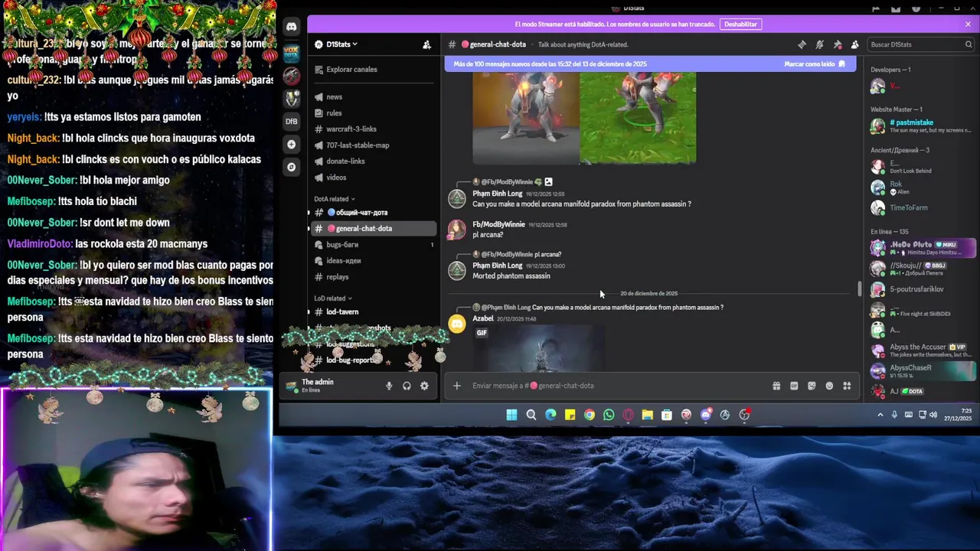Deafen audio with the headphones icon

407,386
